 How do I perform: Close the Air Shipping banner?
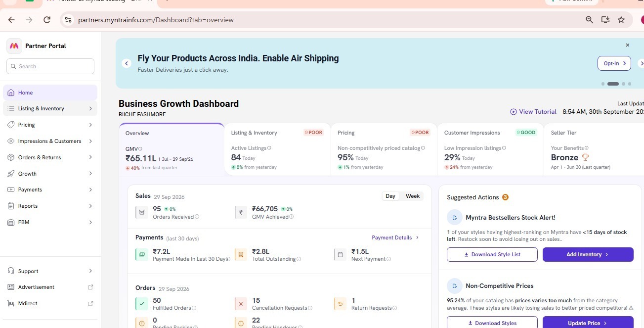tap(628, 45)
